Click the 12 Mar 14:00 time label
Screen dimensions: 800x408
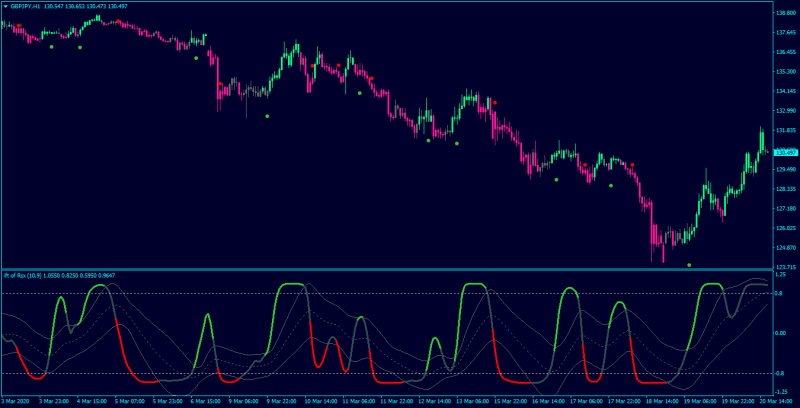pyautogui.click(x=435, y=402)
